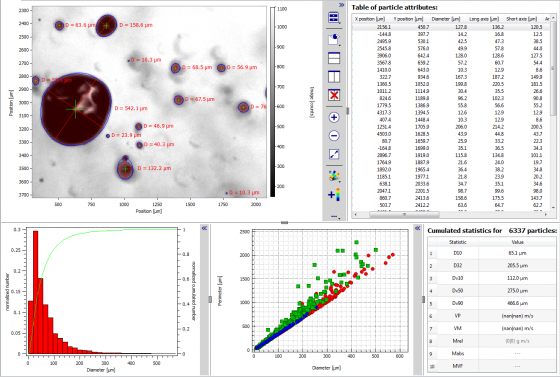This screenshot has width=560, height=377.
Task: Click the D32 statistic row
Action: pos(492,266)
